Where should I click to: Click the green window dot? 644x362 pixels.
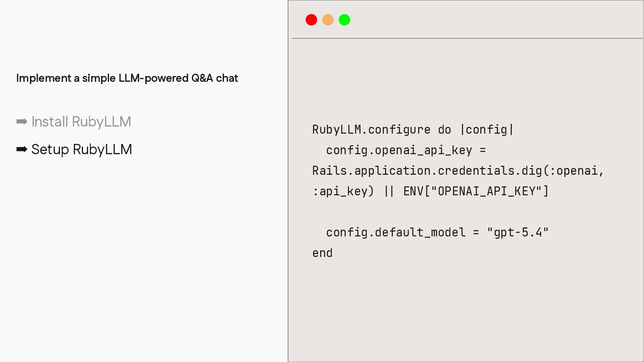(x=344, y=20)
